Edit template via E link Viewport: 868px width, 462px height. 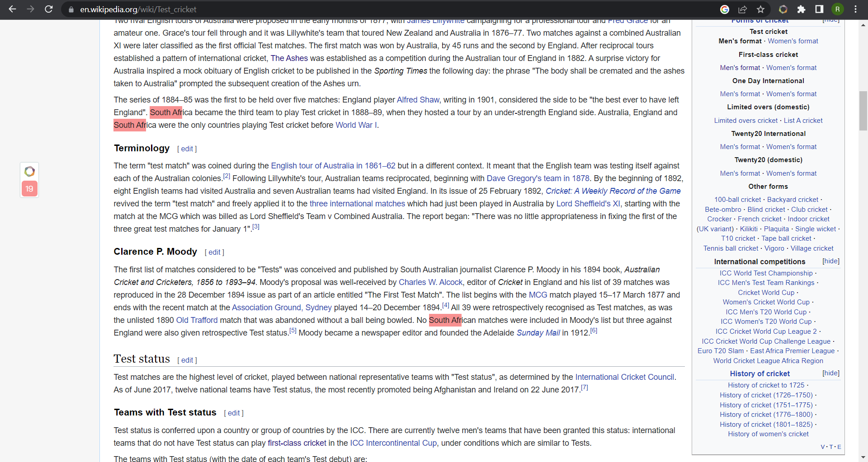[839, 447]
